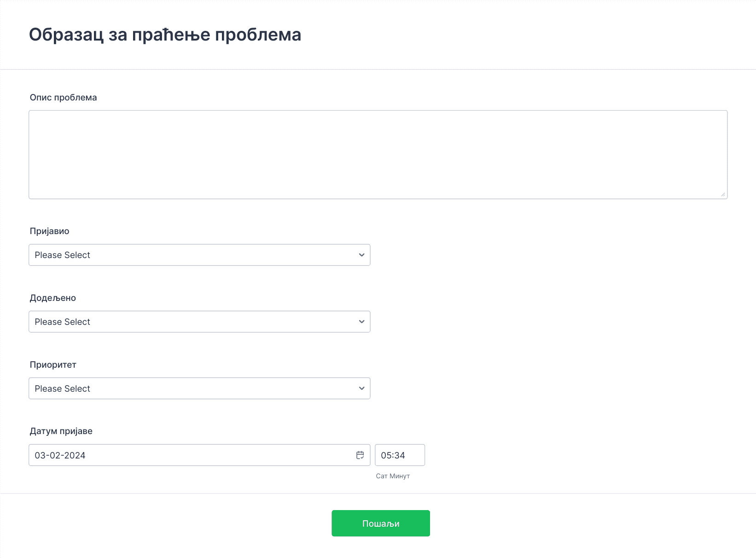Viewport: 756px width, 558px height.
Task: Click the chevron arrow of Пријавио select
Action: pyautogui.click(x=361, y=255)
